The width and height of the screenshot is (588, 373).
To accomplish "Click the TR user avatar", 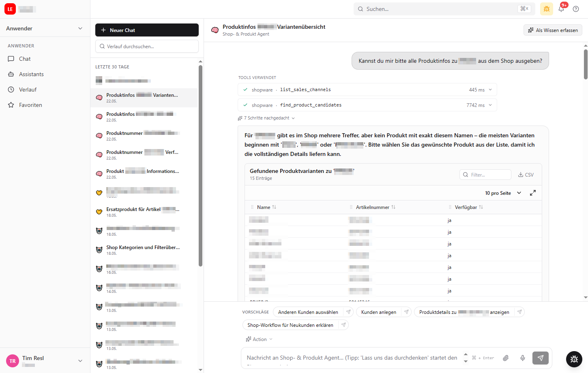I will (x=13, y=361).
